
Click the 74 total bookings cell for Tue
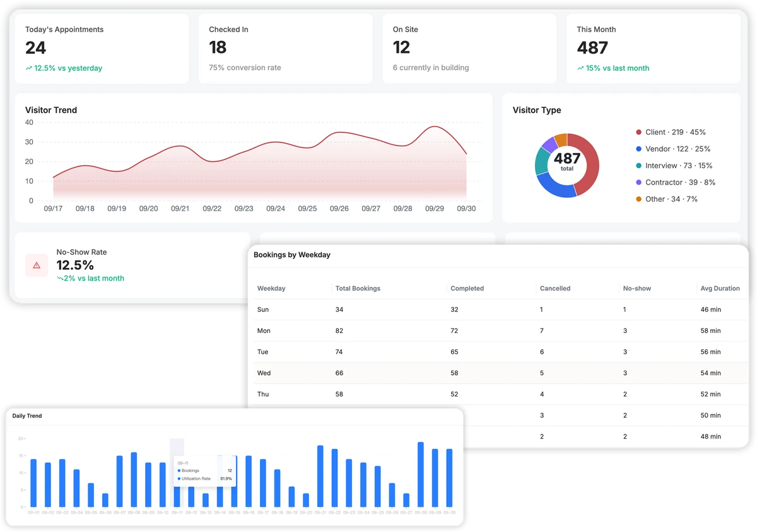[339, 352]
